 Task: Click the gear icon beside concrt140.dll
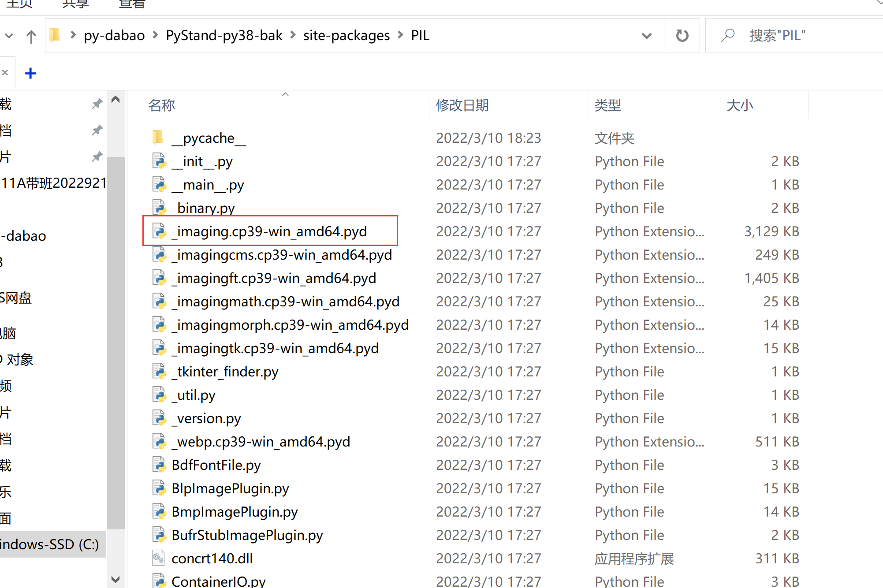(x=159, y=558)
